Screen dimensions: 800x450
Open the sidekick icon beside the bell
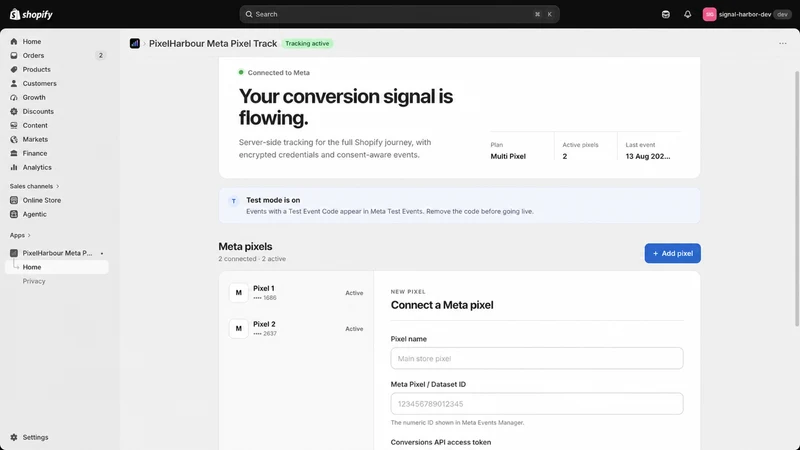[x=665, y=14]
